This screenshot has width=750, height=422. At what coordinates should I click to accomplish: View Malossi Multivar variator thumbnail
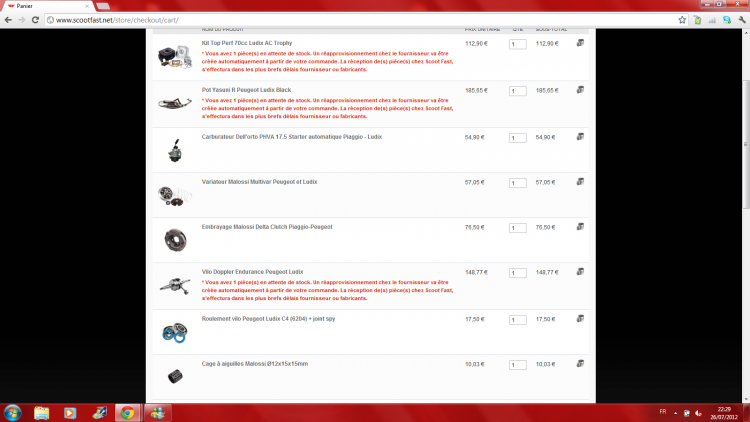click(x=175, y=196)
